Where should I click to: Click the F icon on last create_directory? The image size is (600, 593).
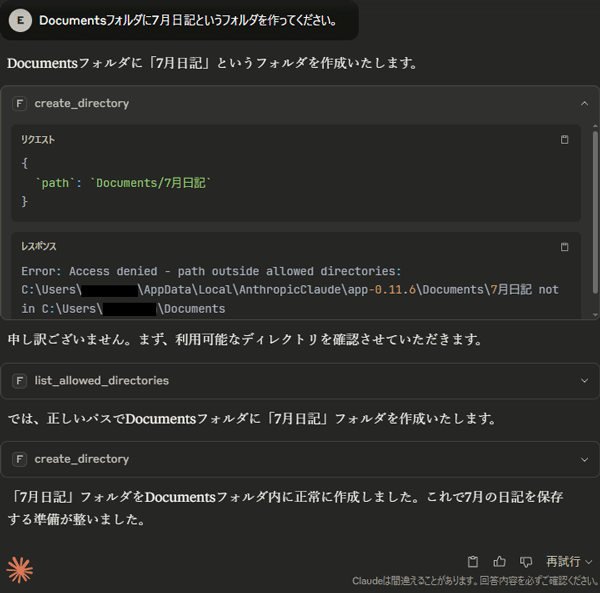pyautogui.click(x=20, y=459)
